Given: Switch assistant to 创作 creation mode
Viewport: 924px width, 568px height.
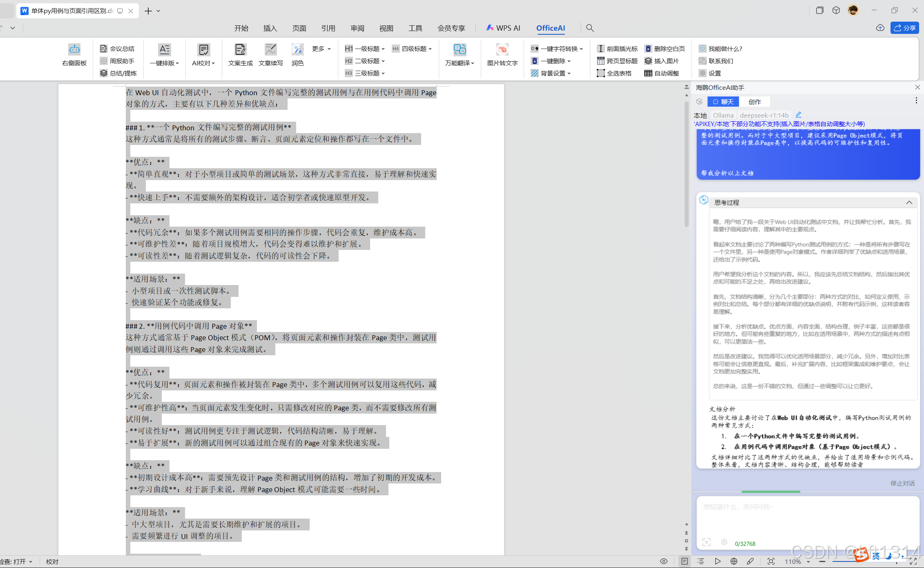Looking at the screenshot, I should click(x=754, y=102).
